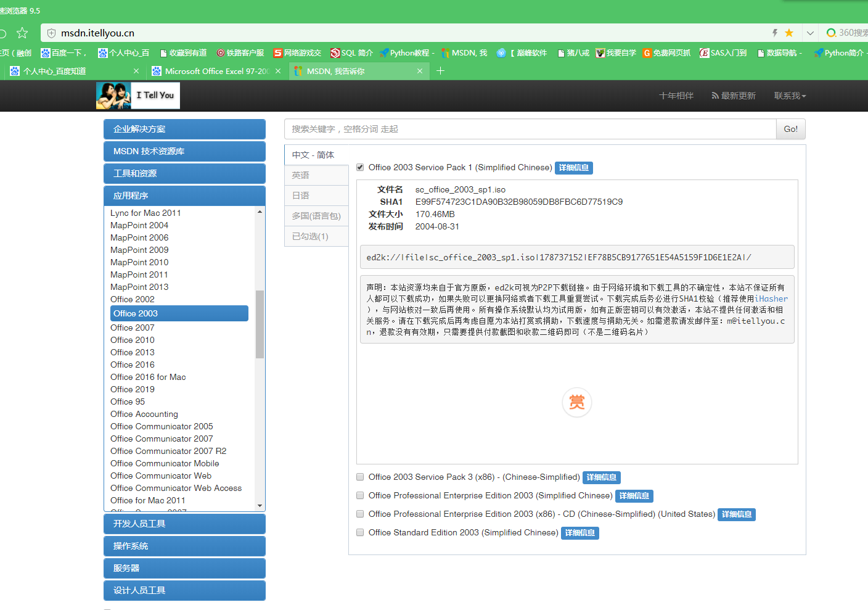Open the 数据导航 bookmark
This screenshot has height=610, width=868.
click(x=780, y=53)
